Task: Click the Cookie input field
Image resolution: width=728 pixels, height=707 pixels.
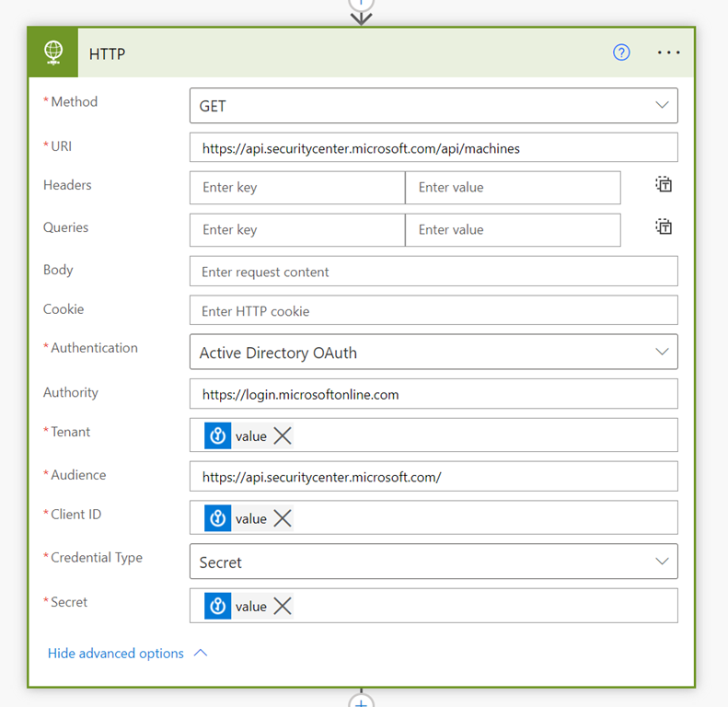Action: pyautogui.click(x=433, y=311)
